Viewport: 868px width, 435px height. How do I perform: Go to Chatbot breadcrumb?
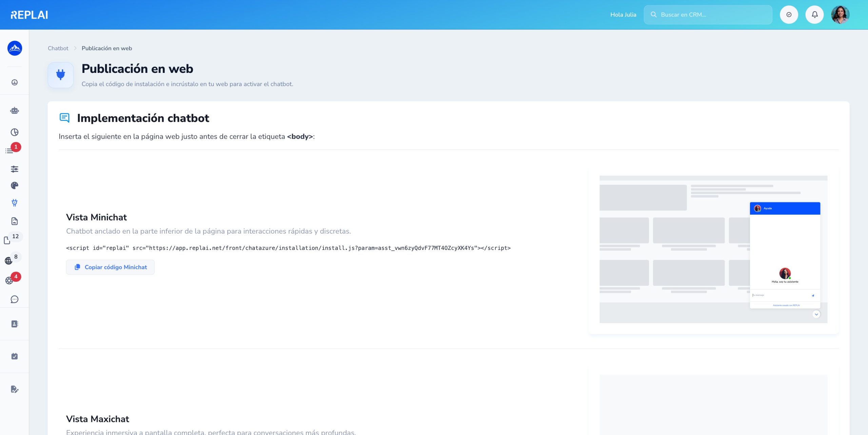point(58,48)
